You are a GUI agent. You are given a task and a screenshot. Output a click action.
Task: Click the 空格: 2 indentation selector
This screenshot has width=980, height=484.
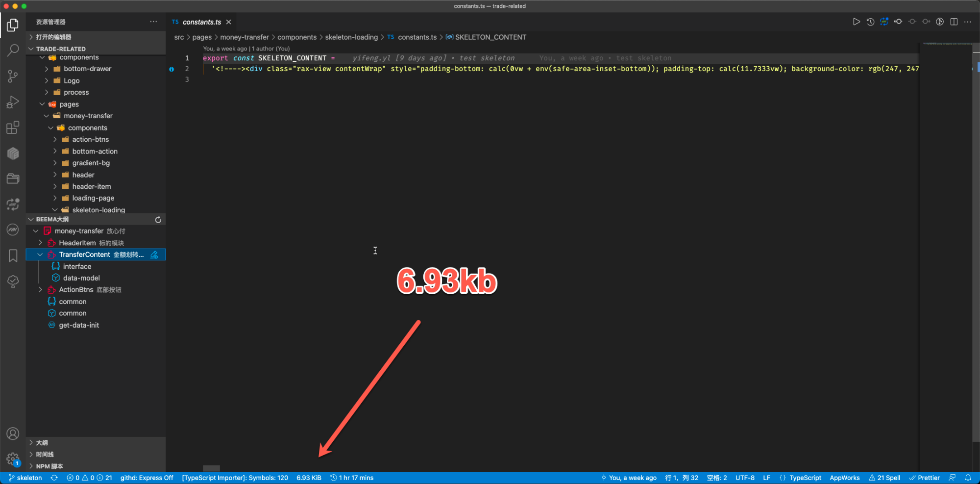pos(717,478)
